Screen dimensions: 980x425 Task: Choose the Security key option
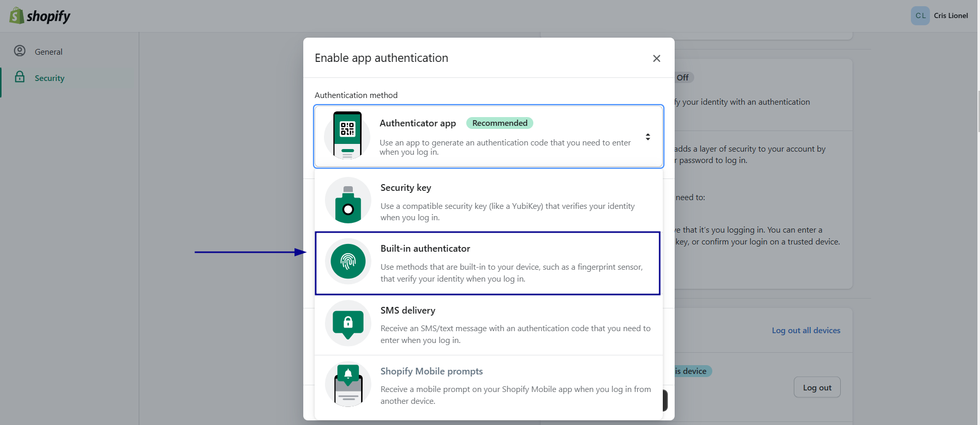pyautogui.click(x=488, y=201)
